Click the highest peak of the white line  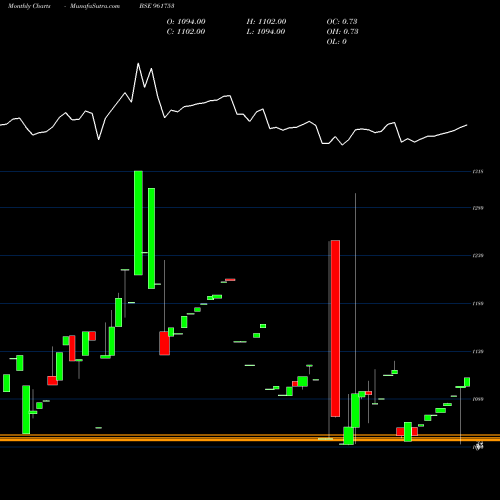tap(138, 63)
